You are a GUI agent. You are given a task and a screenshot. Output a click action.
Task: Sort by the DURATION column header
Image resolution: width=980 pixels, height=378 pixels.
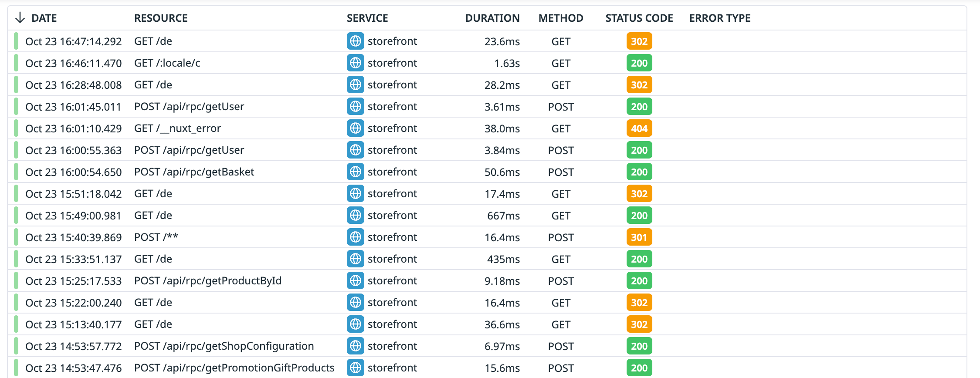492,18
